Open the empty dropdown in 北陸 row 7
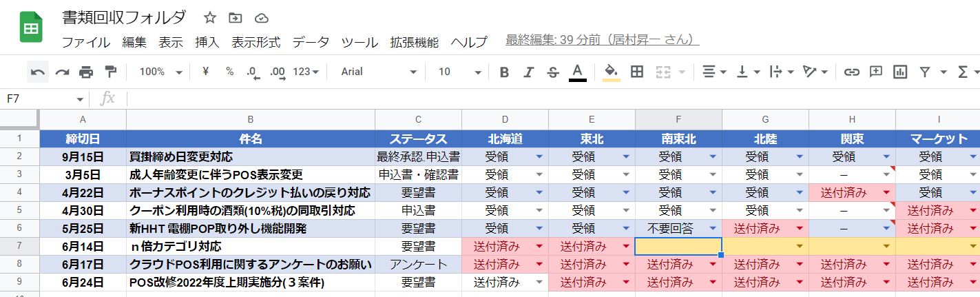Screen dimensions: 980x297 point(799,247)
